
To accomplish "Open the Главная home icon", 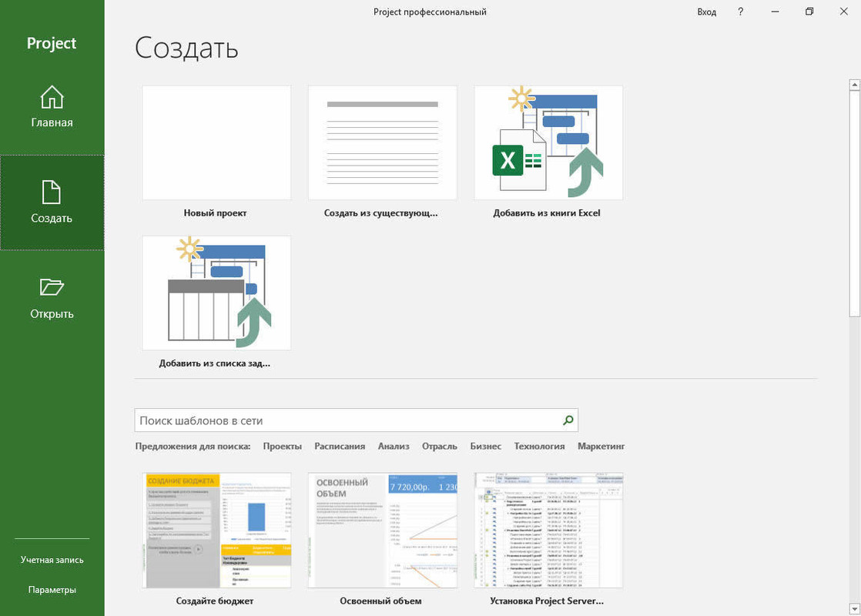I will (x=52, y=97).
